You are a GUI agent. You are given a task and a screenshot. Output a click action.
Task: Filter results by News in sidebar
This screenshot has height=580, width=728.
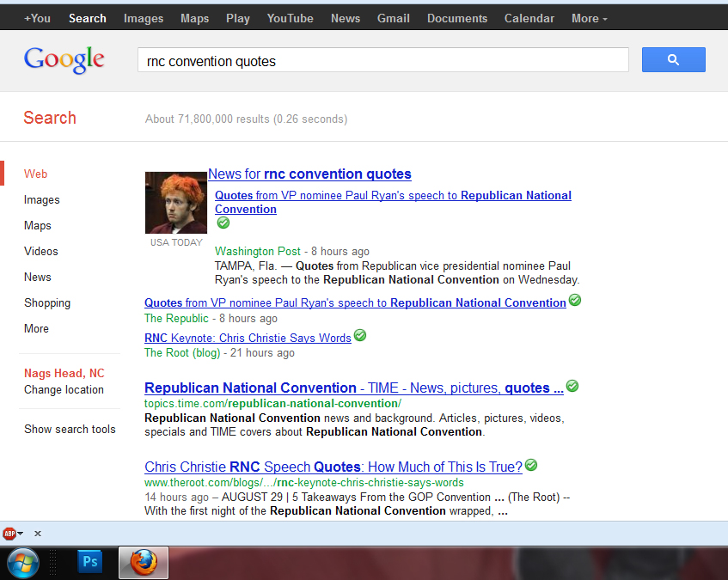(38, 277)
